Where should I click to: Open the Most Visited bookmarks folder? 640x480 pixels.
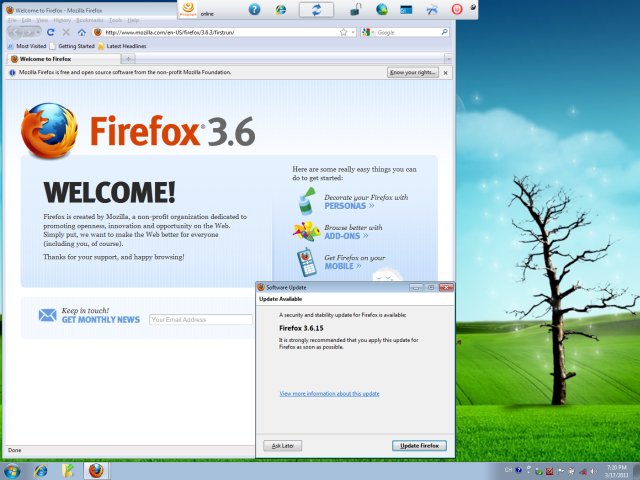coord(27,46)
